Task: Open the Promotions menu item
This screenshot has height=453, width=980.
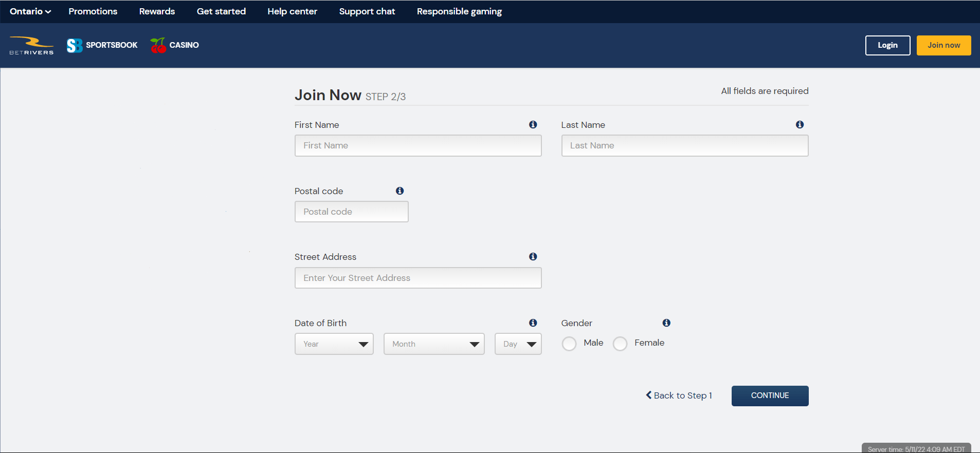Action: click(x=93, y=11)
